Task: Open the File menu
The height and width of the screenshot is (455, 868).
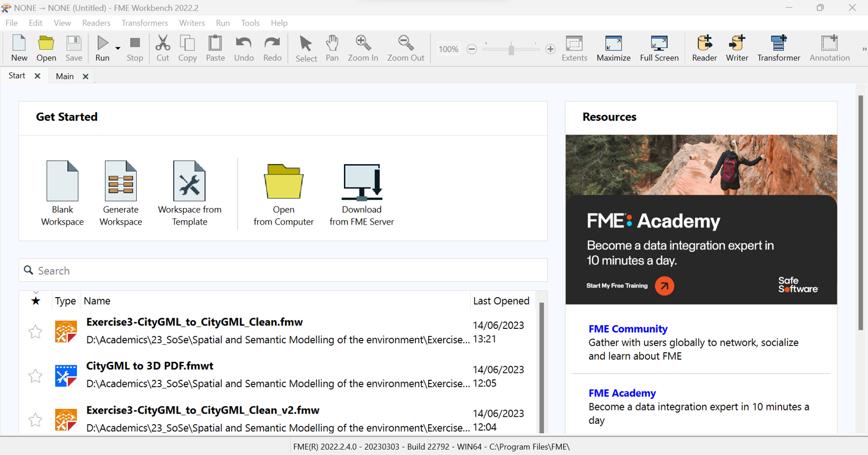Action: tap(12, 23)
